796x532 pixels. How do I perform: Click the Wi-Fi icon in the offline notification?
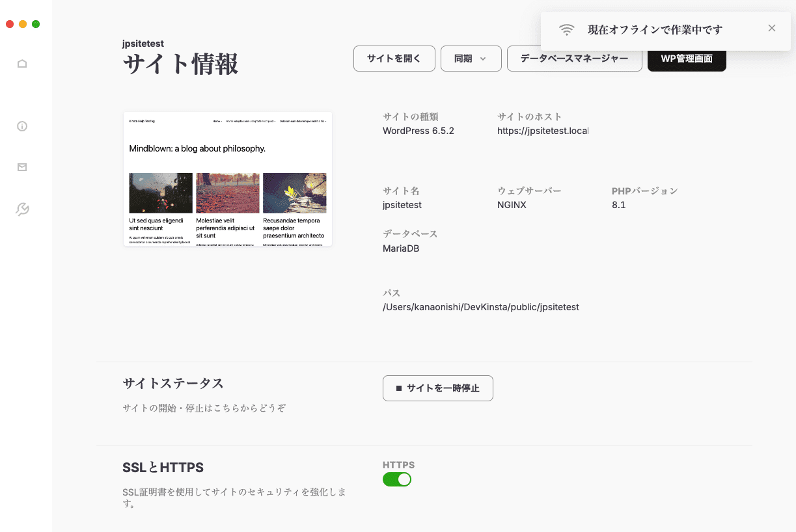(567, 29)
